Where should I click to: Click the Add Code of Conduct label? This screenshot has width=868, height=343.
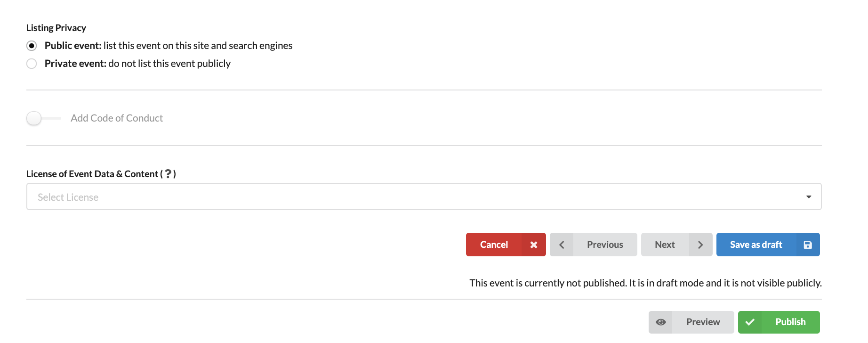pyautogui.click(x=117, y=118)
